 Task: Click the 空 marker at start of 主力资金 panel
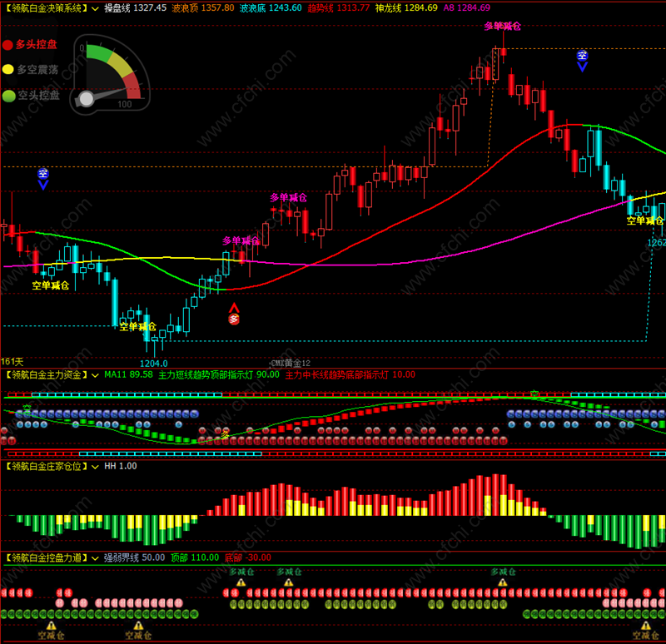27,409
